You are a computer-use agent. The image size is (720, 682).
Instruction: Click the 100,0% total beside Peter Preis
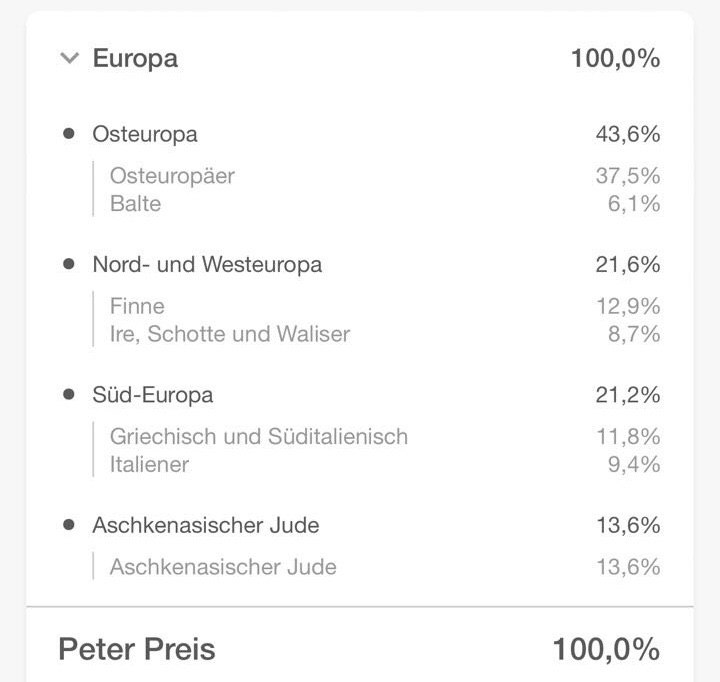coord(606,649)
